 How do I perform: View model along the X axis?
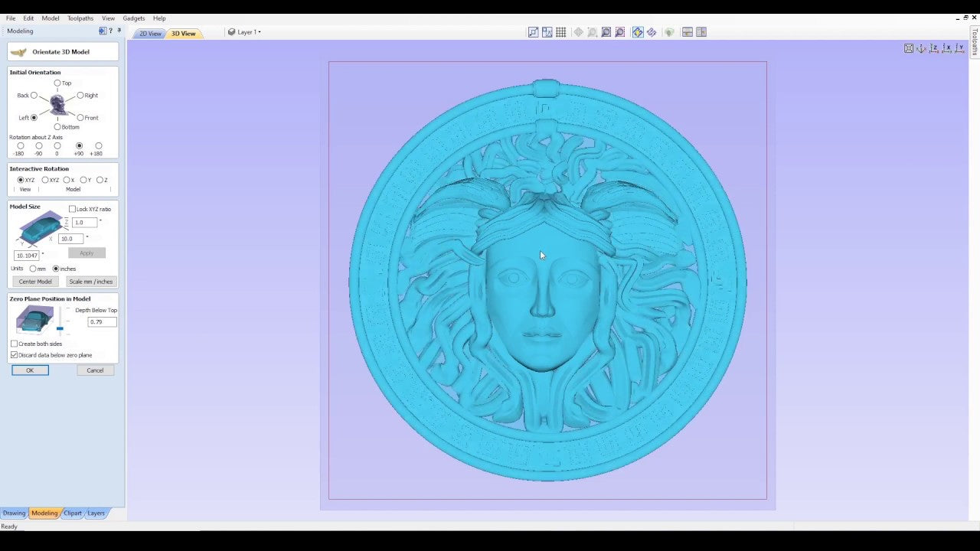(948, 49)
